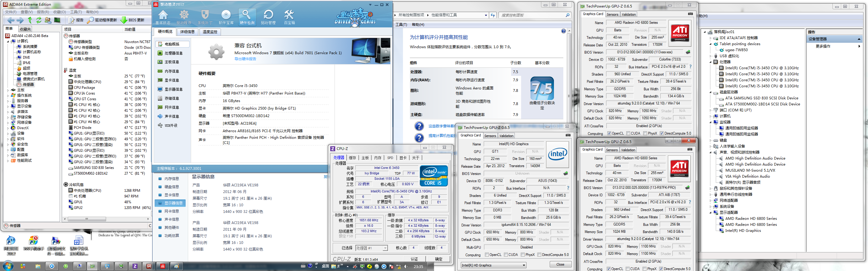Viewport: 868px width, 271px height.
Task: Switch to 温度监控 tab in 驱动精灵
Action: click(x=210, y=32)
